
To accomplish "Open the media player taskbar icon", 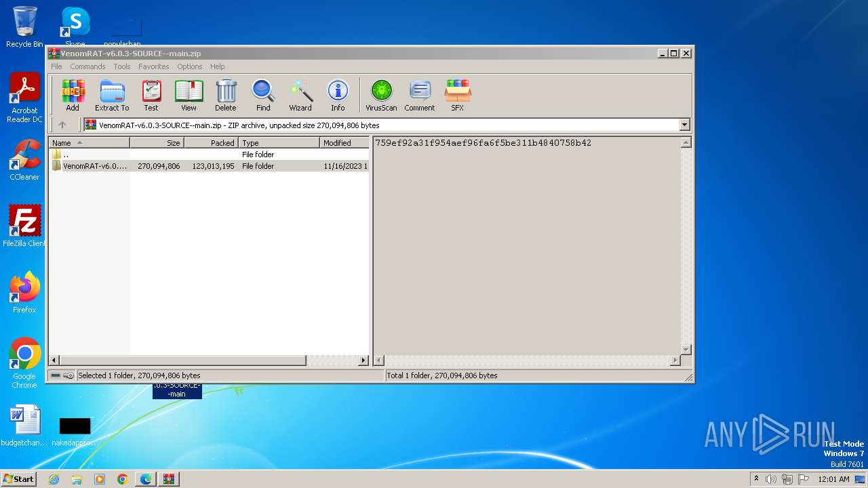I will (x=100, y=479).
